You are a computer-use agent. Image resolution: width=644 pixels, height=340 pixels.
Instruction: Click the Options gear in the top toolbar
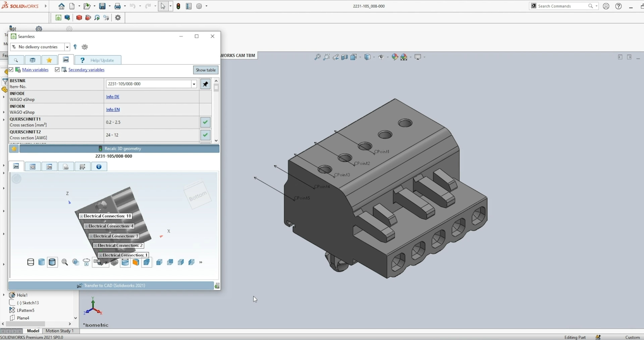click(199, 6)
